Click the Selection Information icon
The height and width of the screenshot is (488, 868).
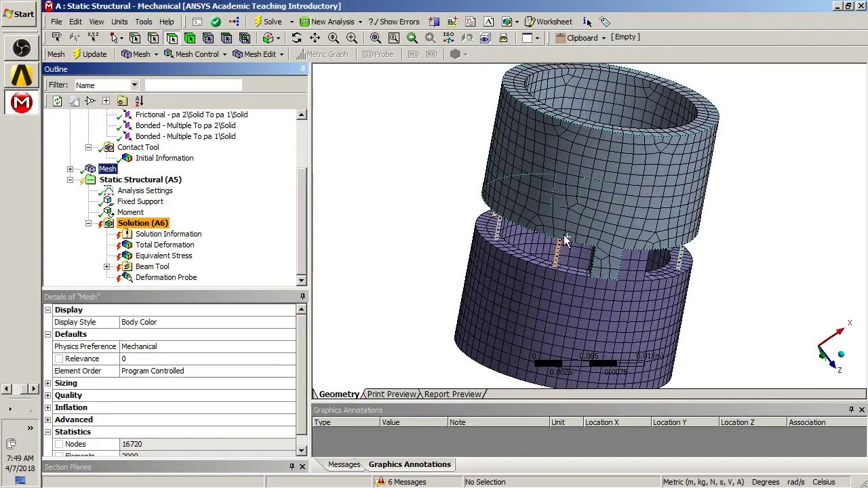[x=587, y=22]
